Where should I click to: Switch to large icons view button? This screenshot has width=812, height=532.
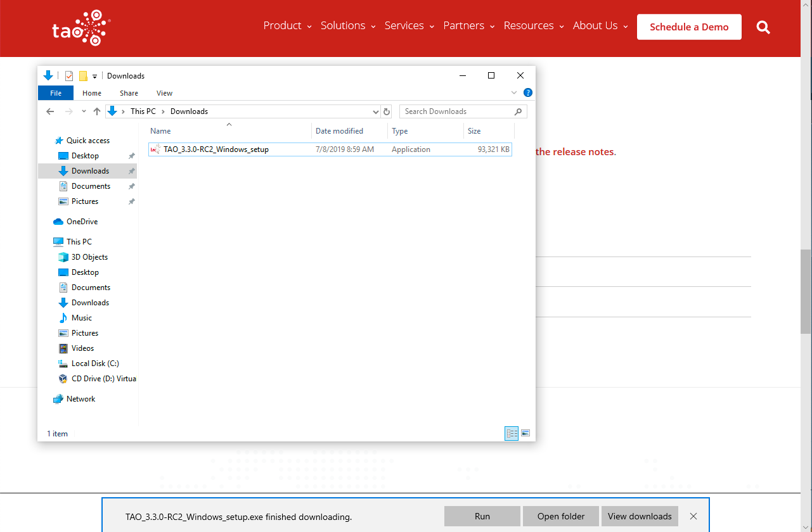click(525, 433)
